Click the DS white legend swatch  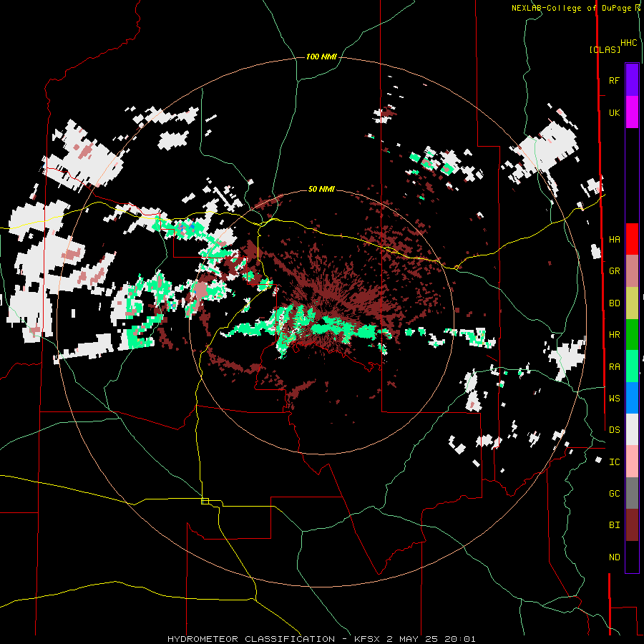[x=632, y=429]
